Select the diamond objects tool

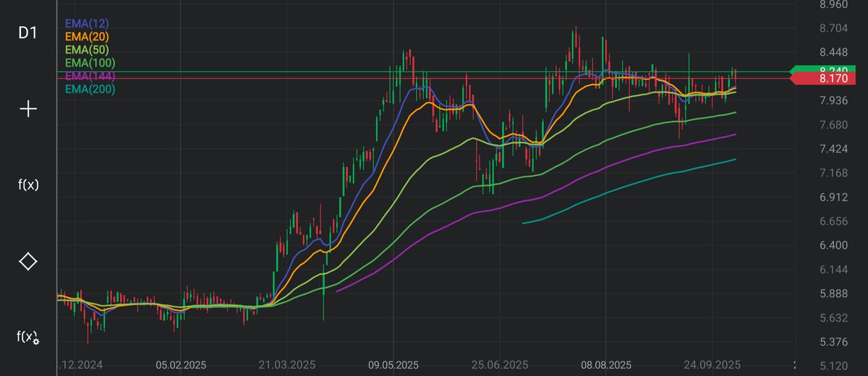tap(27, 261)
